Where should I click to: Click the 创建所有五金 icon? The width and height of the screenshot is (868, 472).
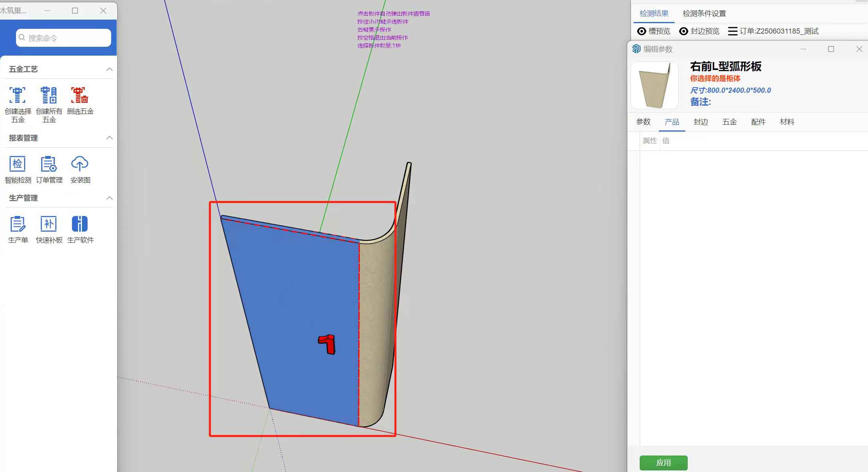[49, 96]
